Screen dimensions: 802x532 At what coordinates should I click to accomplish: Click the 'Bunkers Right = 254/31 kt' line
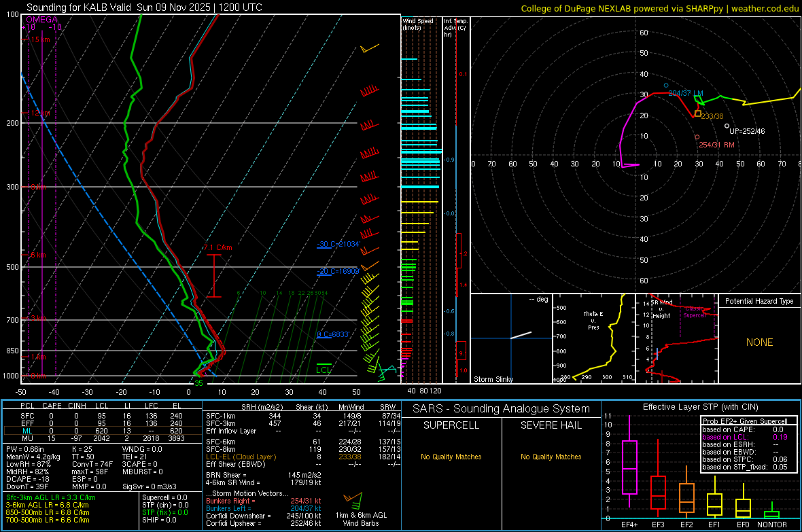[x=264, y=501]
